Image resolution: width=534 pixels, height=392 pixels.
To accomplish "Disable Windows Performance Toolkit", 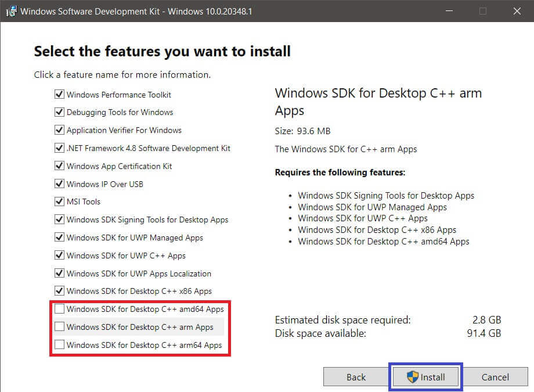I will tap(59, 95).
